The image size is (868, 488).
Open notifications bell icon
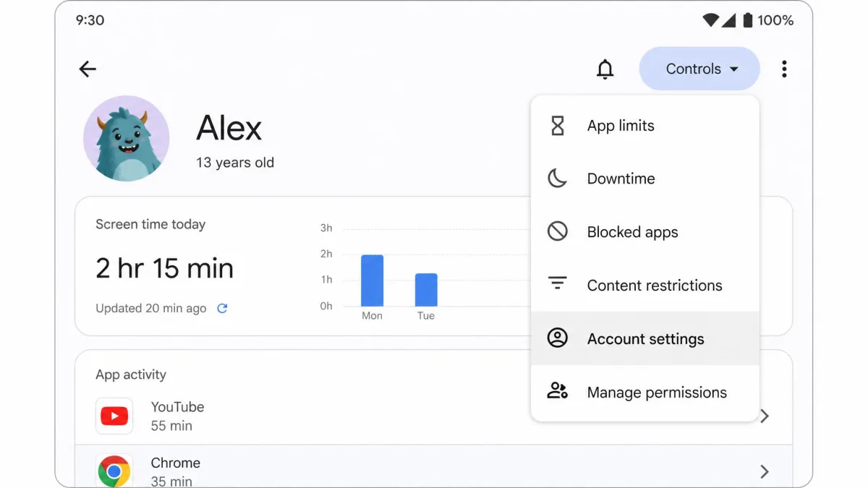click(605, 69)
